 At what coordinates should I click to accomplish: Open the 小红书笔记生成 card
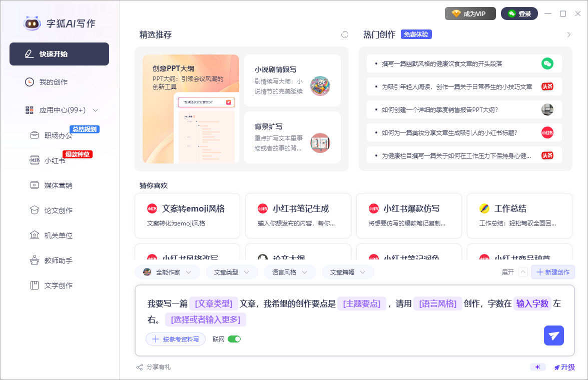[x=298, y=215]
